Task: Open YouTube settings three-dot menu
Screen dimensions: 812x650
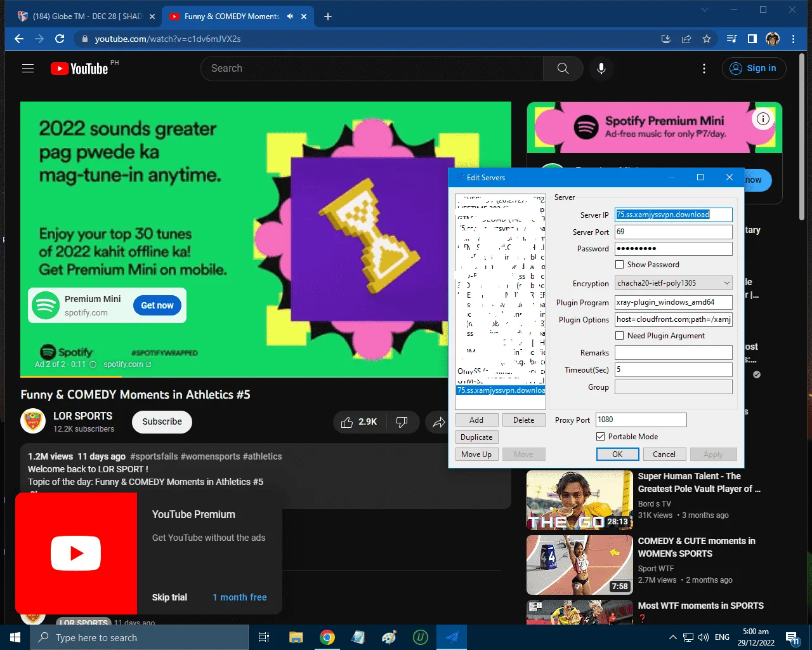Action: 704,69
